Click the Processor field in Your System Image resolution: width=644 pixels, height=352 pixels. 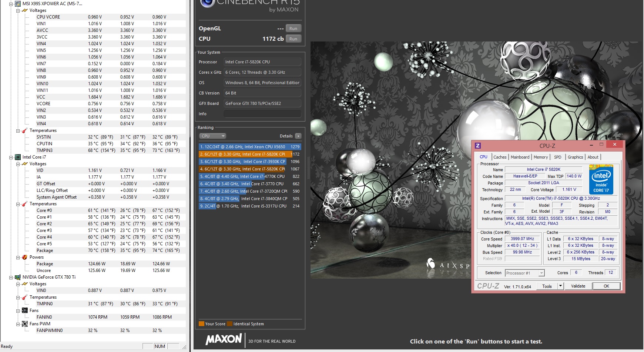pyautogui.click(x=262, y=62)
